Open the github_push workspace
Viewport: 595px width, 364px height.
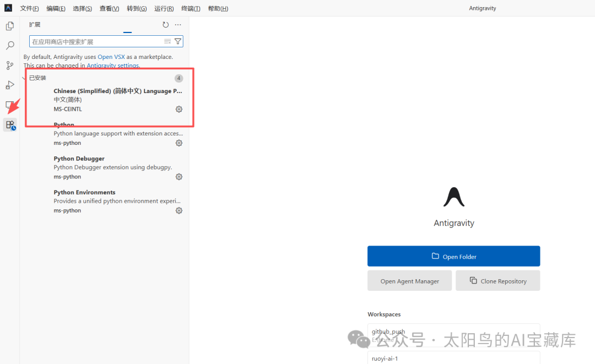pos(453,335)
